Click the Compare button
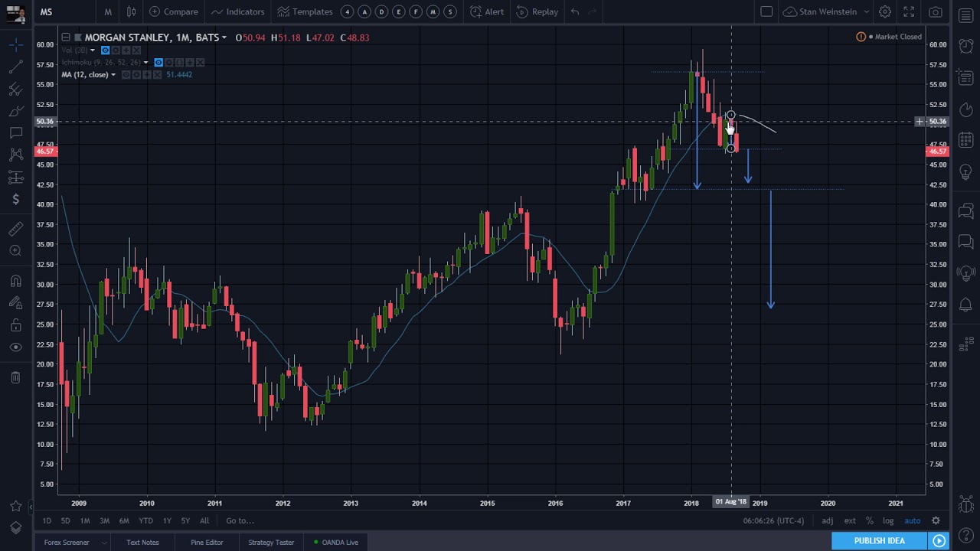This screenshot has width=980, height=551. [174, 11]
